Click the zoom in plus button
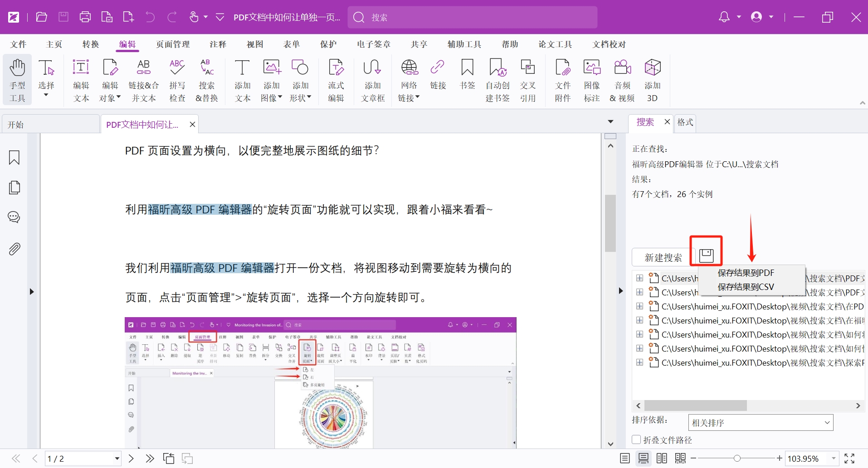This screenshot has height=468, width=868. pyautogui.click(x=780, y=458)
